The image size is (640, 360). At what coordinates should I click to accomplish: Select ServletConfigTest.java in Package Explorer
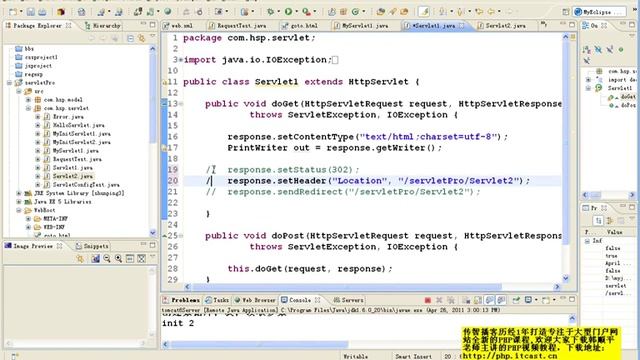(x=86, y=185)
